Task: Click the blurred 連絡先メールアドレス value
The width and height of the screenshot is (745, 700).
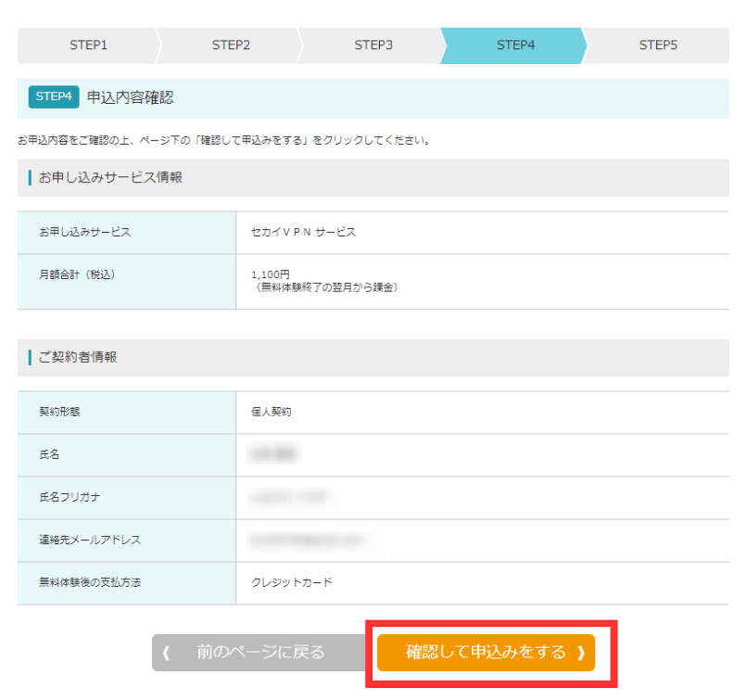Action: tap(308, 540)
